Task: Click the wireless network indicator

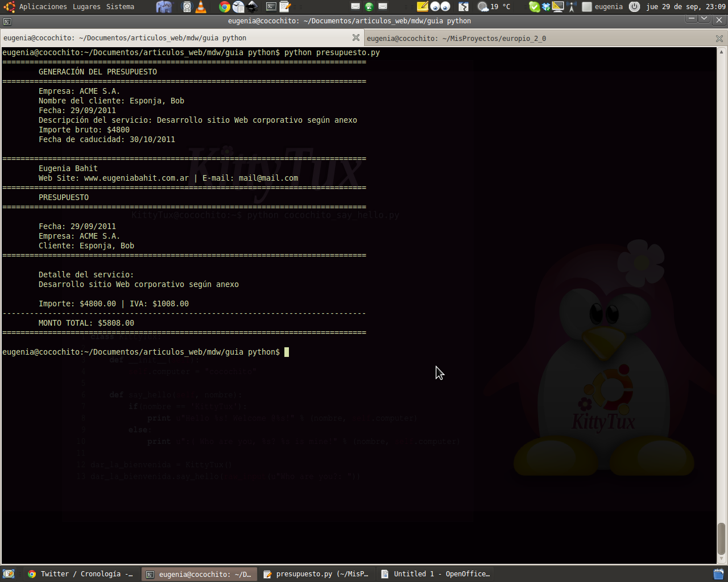Action: 571,7
